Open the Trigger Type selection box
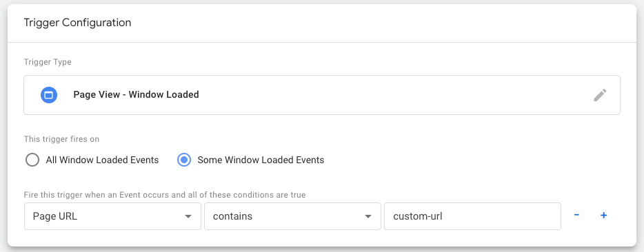 (322, 95)
